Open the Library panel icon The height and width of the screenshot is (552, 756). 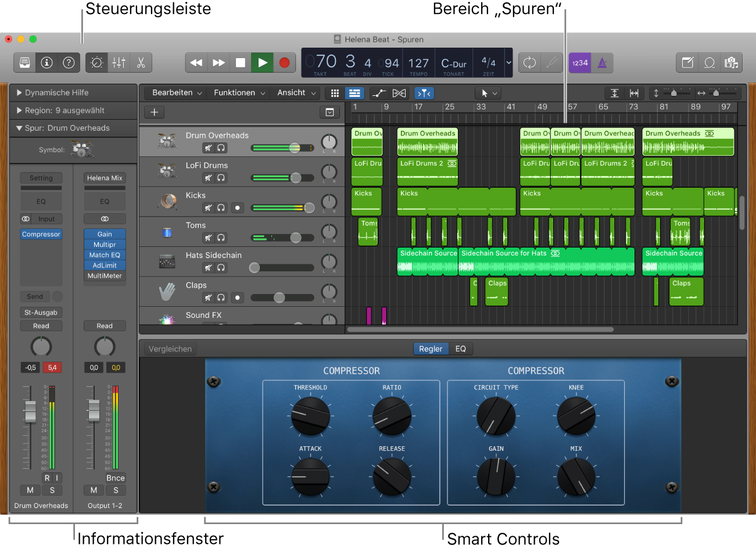[x=24, y=62]
